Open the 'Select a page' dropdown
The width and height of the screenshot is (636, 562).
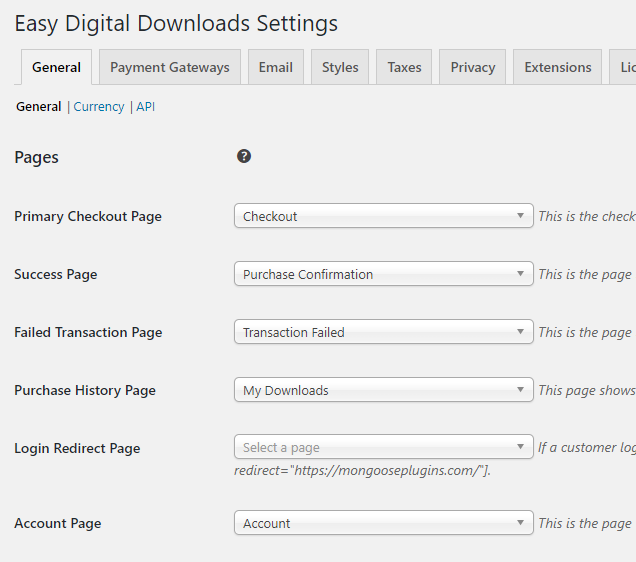[384, 447]
